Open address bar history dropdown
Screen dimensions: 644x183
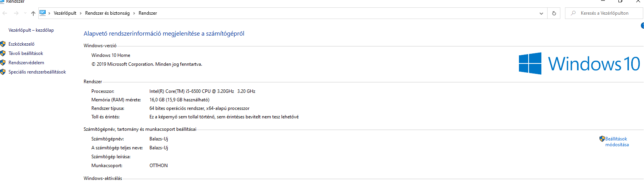pyautogui.click(x=541, y=13)
